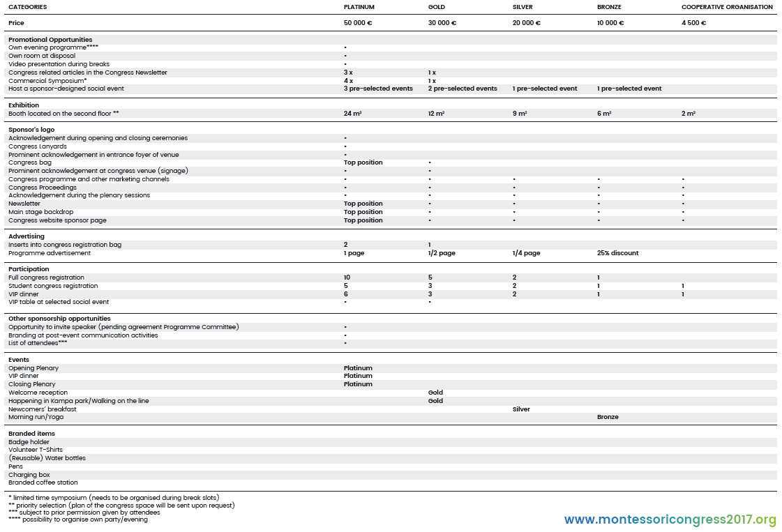Click the Volunteer T-Shirts row
Screen dimensions: 782x532
click(36, 450)
